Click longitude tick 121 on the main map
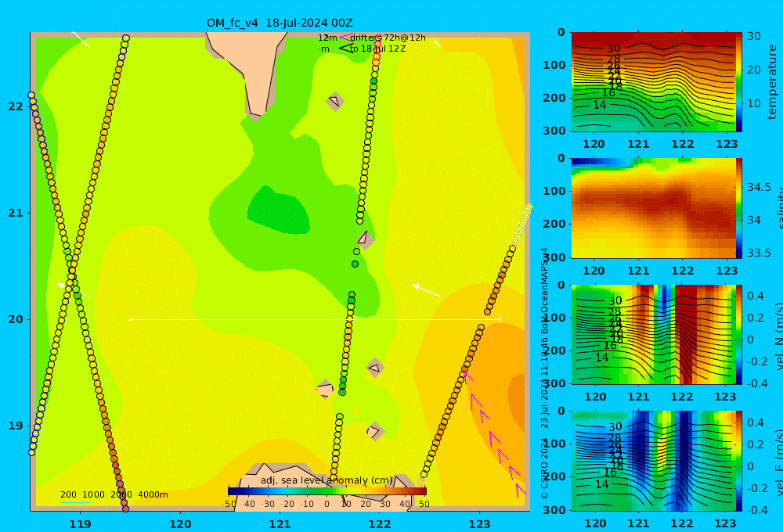783x532 pixels. 280,524
